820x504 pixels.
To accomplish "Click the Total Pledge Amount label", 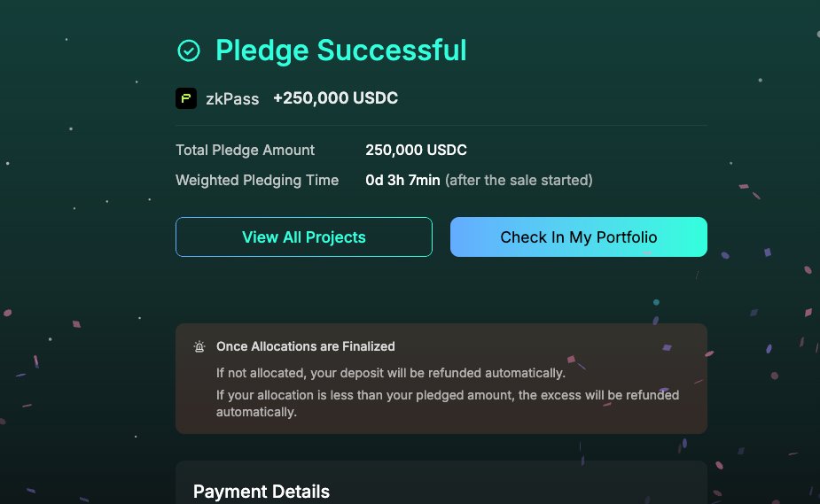I will click(245, 151).
